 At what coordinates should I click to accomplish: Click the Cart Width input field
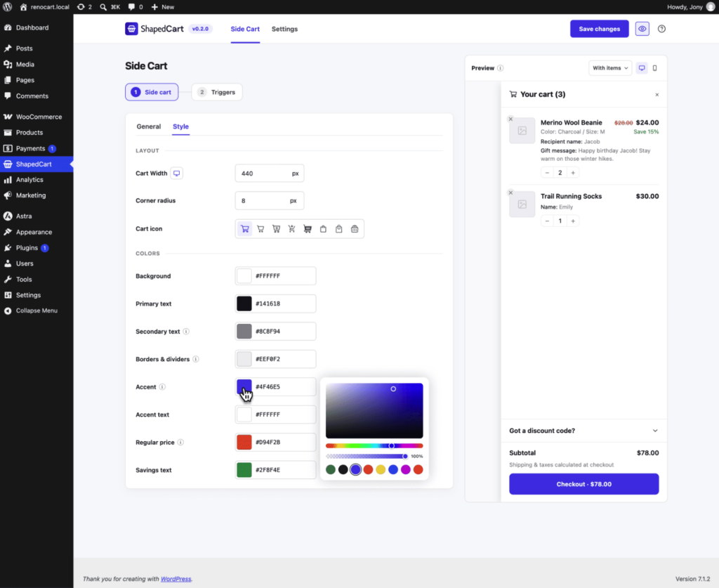(x=269, y=174)
